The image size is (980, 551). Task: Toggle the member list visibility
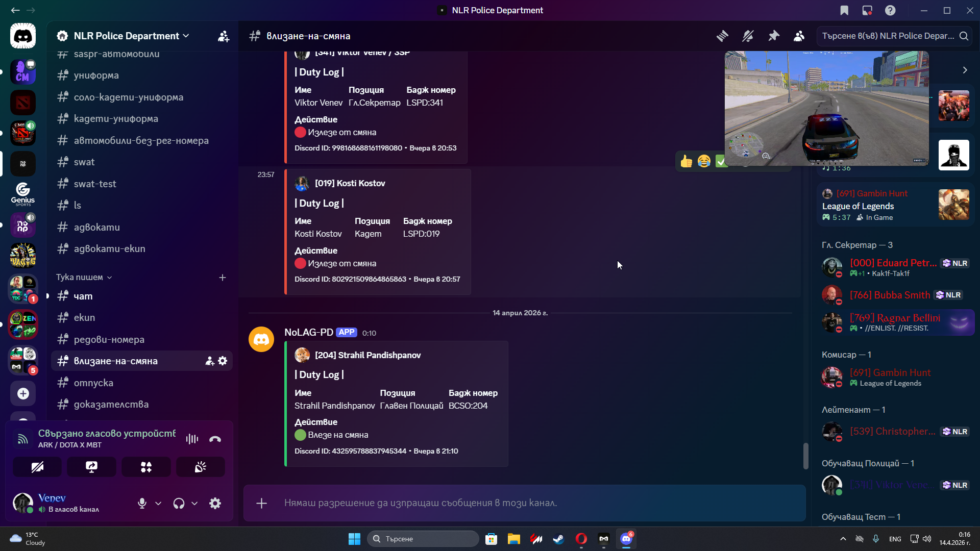[799, 36]
